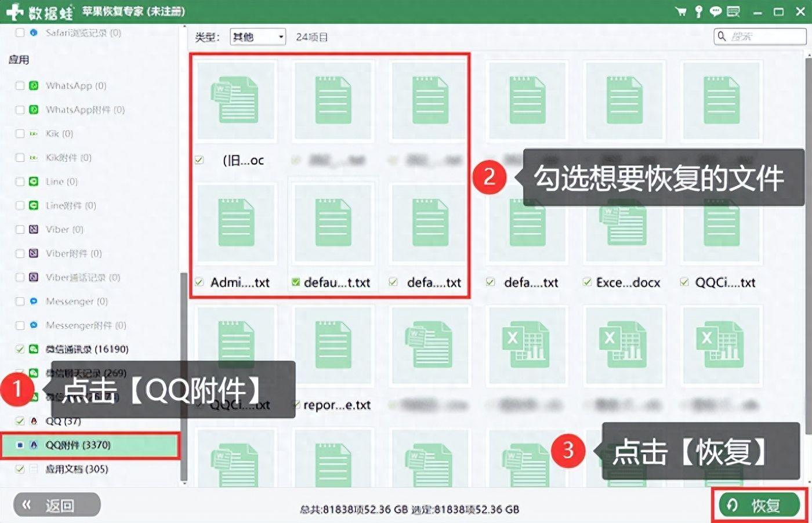The image size is (812, 523).
Task: Click the Viber附件 app icon
Action: pyautogui.click(x=34, y=253)
